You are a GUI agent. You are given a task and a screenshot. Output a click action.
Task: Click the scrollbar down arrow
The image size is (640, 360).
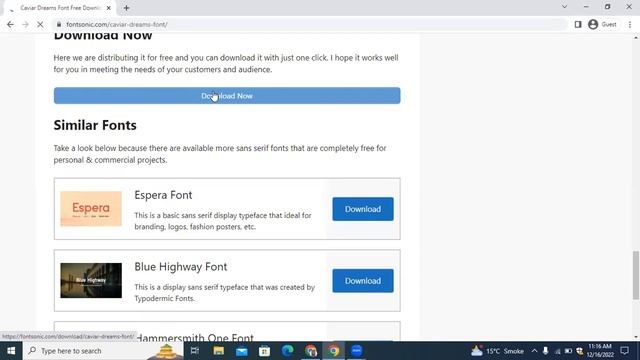point(636,337)
